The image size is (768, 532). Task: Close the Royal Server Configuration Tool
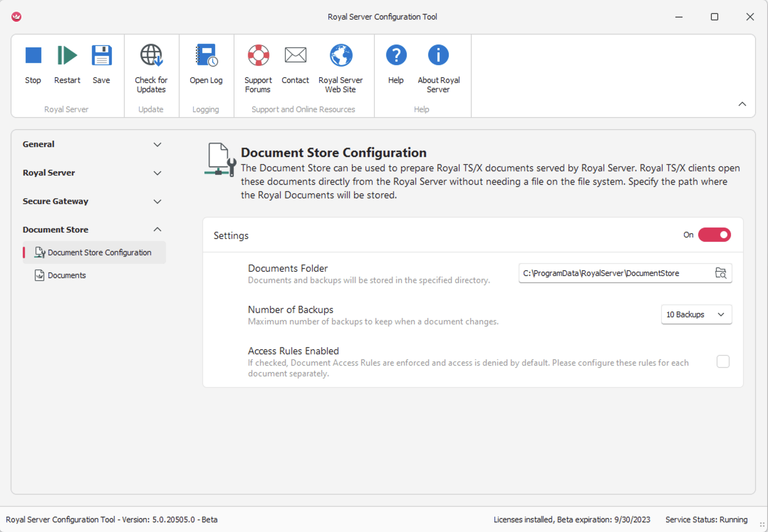point(750,17)
